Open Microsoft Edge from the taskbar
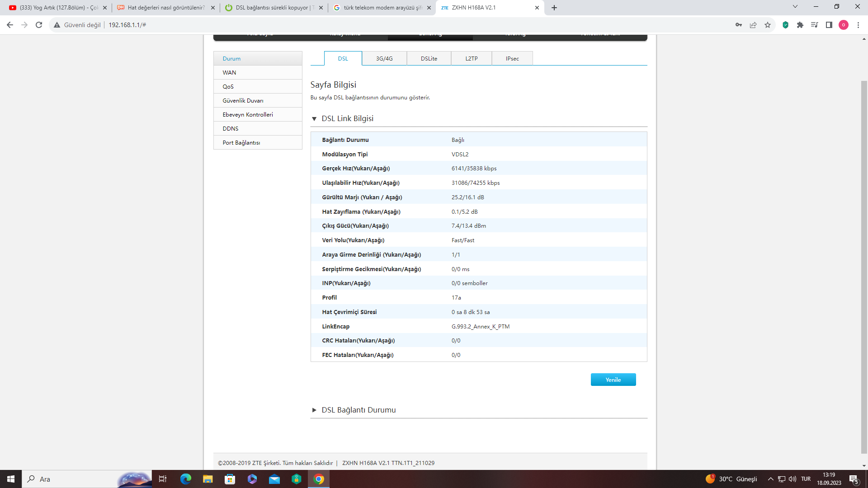868x488 pixels. point(186,479)
